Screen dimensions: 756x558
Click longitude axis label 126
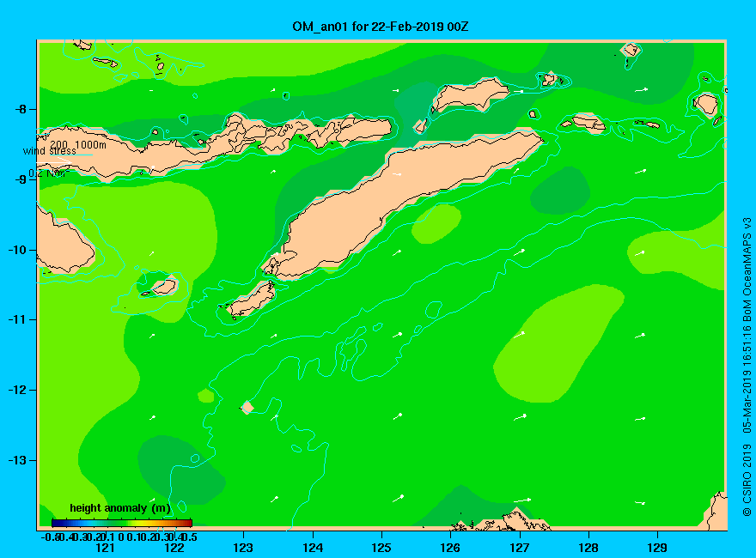coord(451,548)
